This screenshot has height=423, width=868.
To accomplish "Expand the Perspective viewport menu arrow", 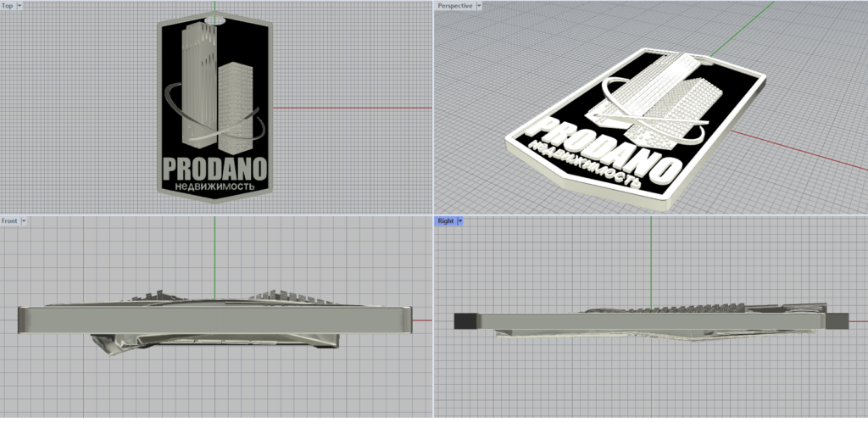I will point(480,6).
